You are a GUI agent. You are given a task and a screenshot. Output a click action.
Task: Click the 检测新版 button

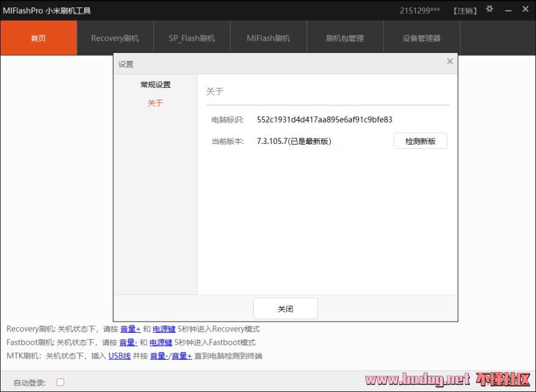[420, 141]
